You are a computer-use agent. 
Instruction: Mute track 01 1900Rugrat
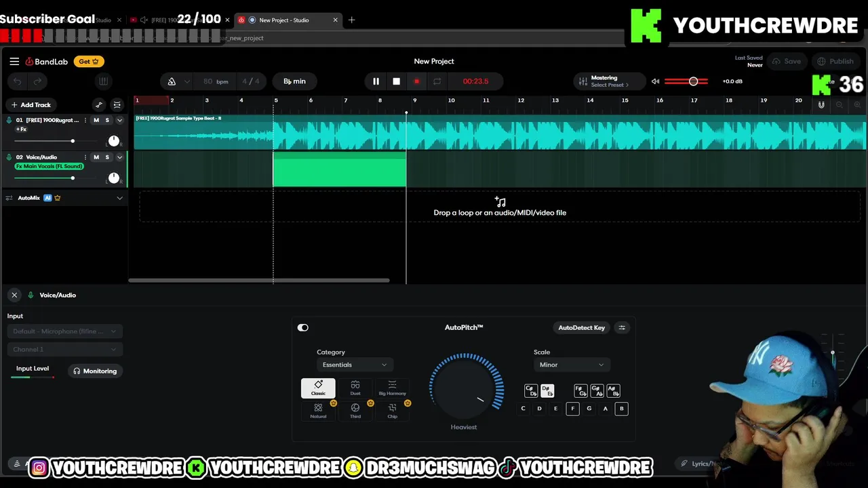pos(96,120)
